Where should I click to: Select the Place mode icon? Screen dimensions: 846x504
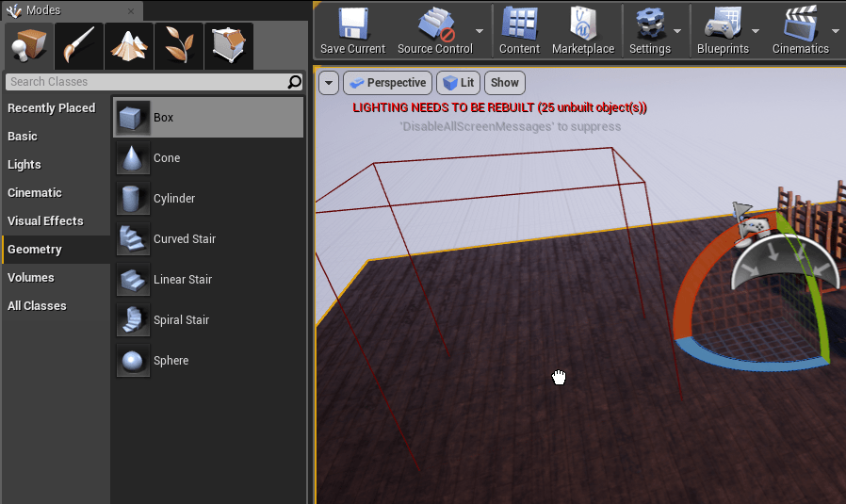pyautogui.click(x=27, y=45)
